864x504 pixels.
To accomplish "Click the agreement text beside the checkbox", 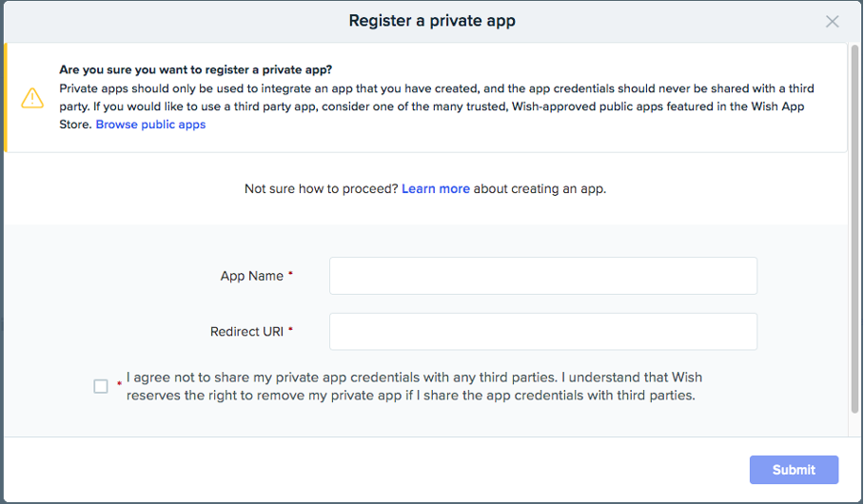I will tap(414, 386).
